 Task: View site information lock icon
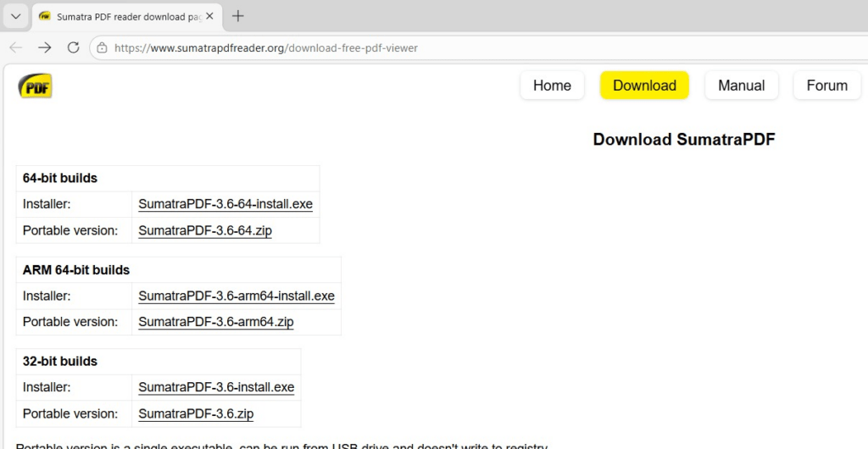(102, 48)
